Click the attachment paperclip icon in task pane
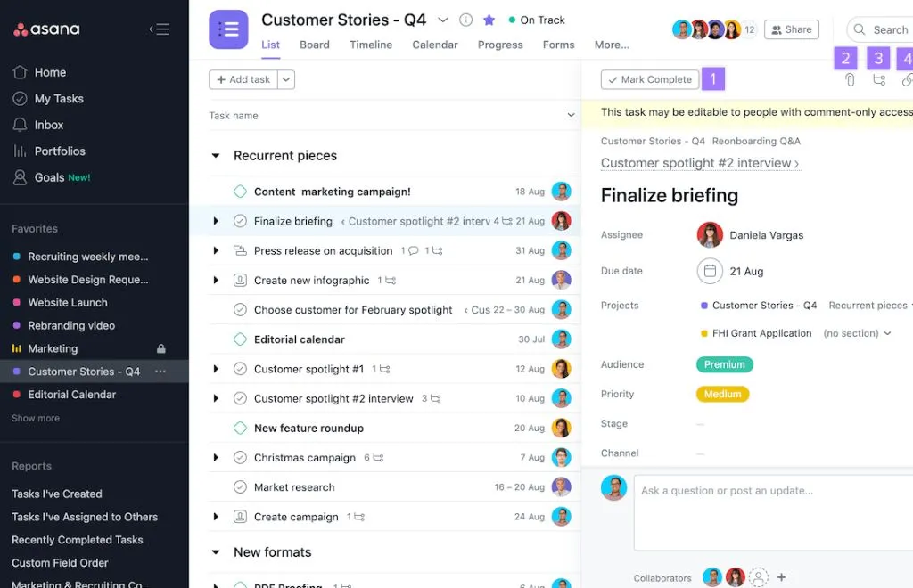The height and width of the screenshot is (588, 913). (x=850, y=79)
